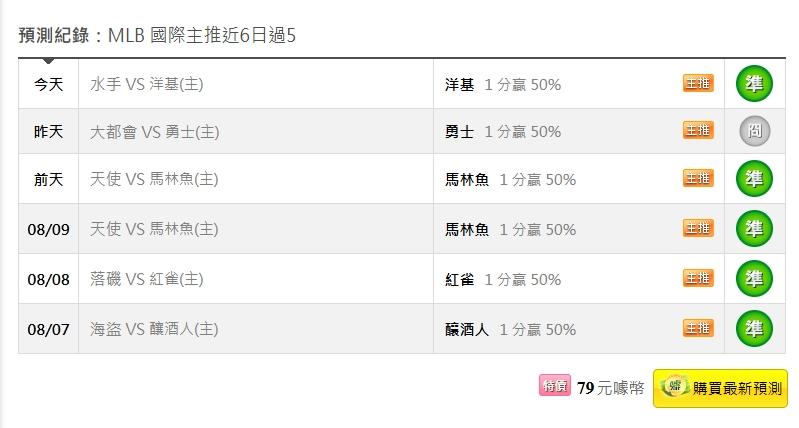The image size is (799, 428).
Task: Click the green 準 badge in 08/08 row
Action: pyautogui.click(x=754, y=278)
